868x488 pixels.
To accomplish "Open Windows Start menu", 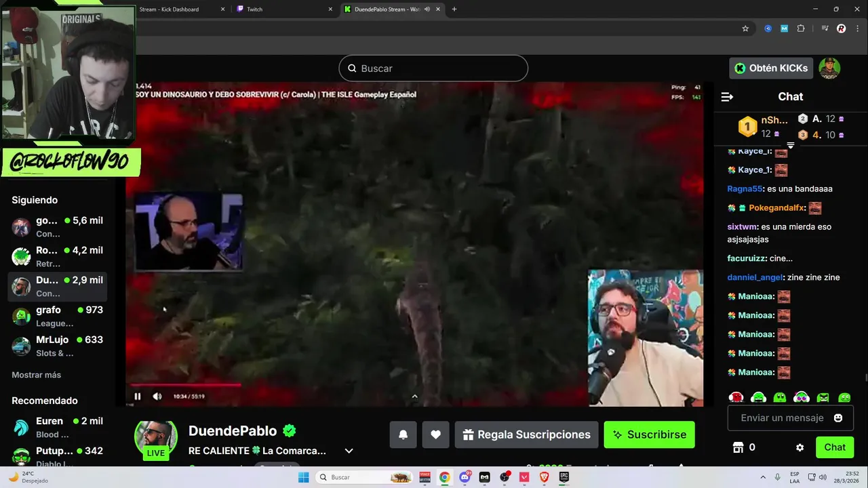I will coord(304,477).
